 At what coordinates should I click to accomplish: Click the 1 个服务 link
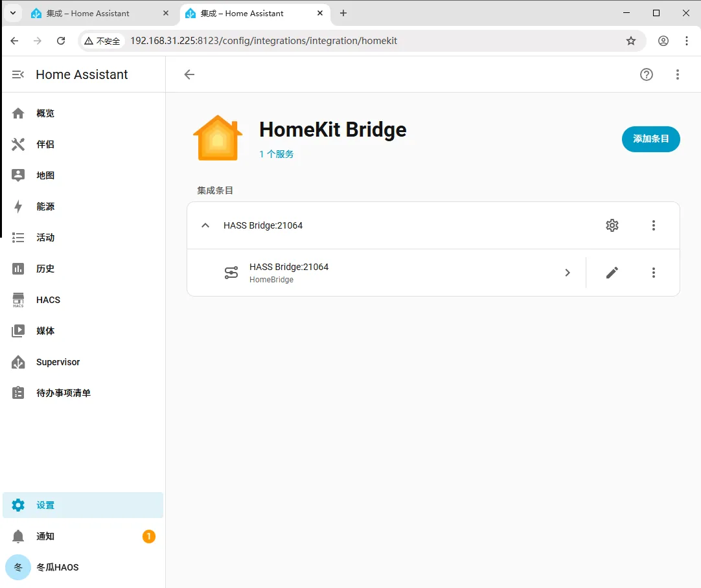[276, 154]
